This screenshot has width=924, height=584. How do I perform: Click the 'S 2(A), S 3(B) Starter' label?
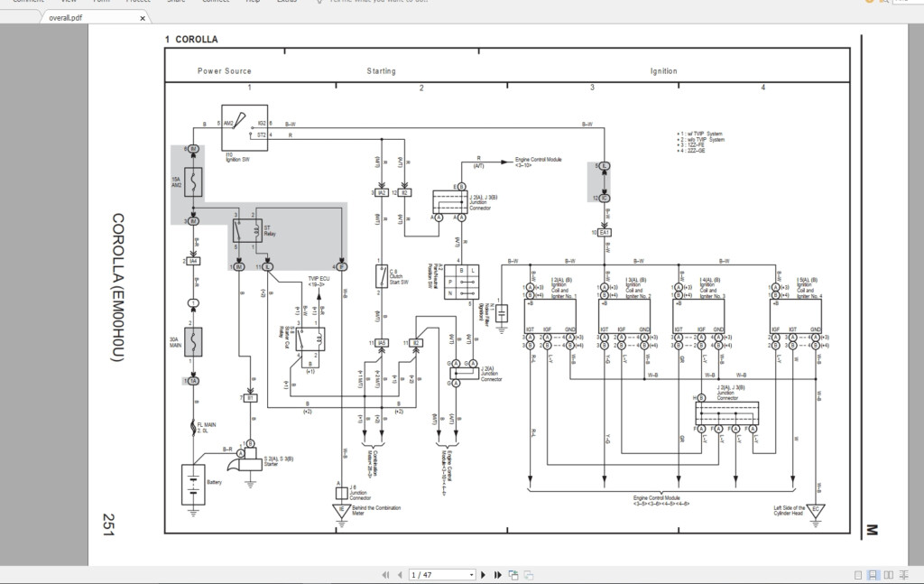(x=279, y=461)
